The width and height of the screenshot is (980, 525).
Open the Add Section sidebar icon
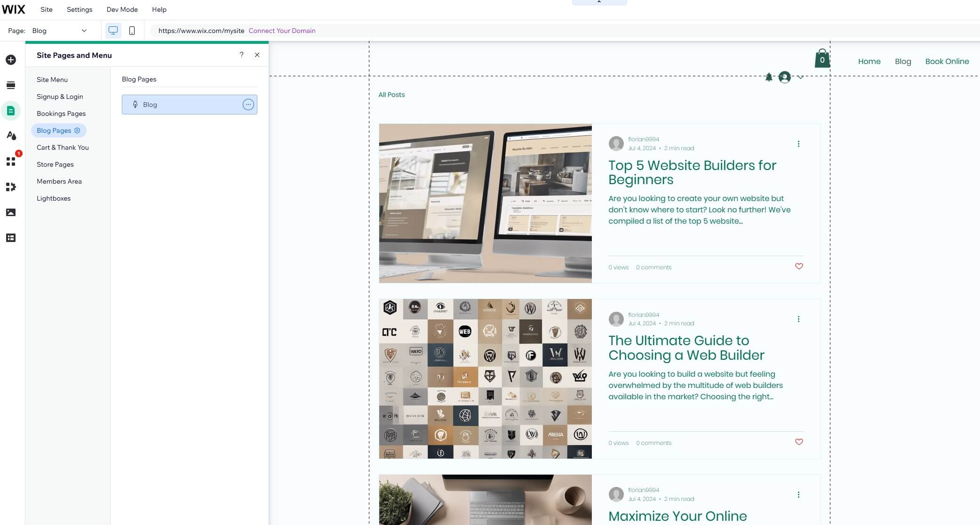(x=11, y=85)
